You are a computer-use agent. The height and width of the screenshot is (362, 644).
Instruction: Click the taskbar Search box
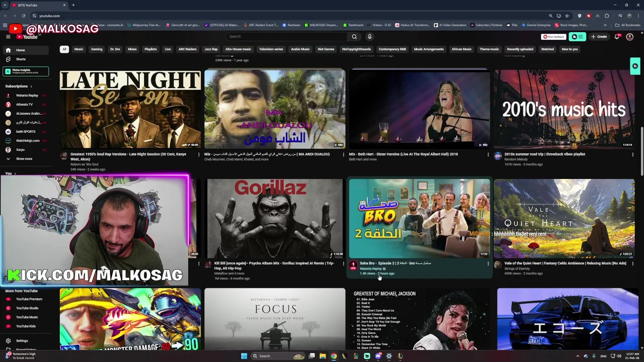tap(278, 356)
